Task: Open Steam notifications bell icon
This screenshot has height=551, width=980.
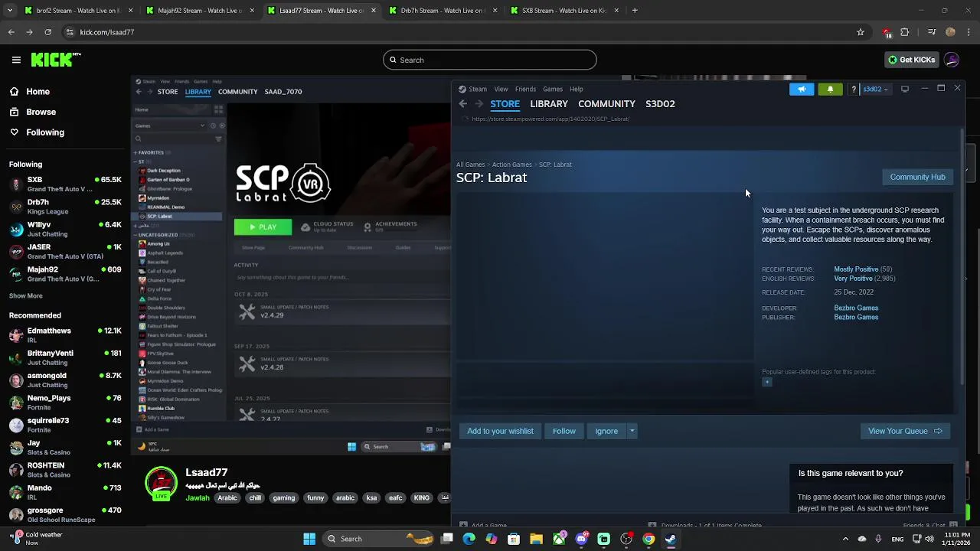Action: 830,90
